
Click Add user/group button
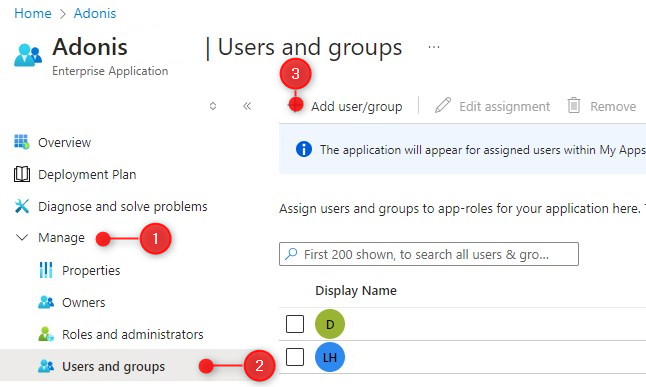coord(345,106)
